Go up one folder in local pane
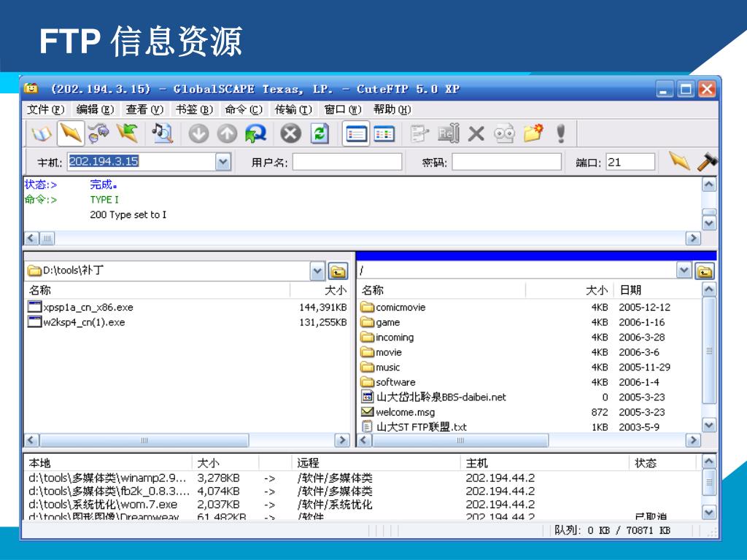 pyautogui.click(x=338, y=271)
